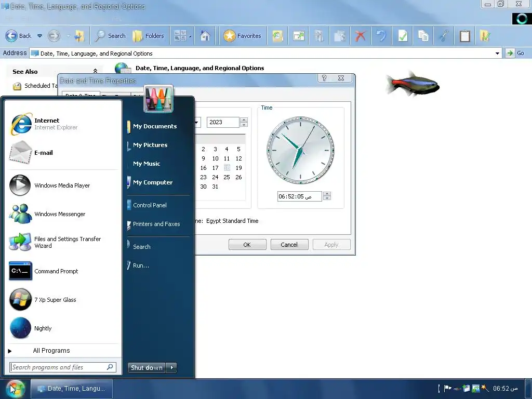Click the Home house toolbar icon
Screen dimensions: 532x399
[x=205, y=36]
